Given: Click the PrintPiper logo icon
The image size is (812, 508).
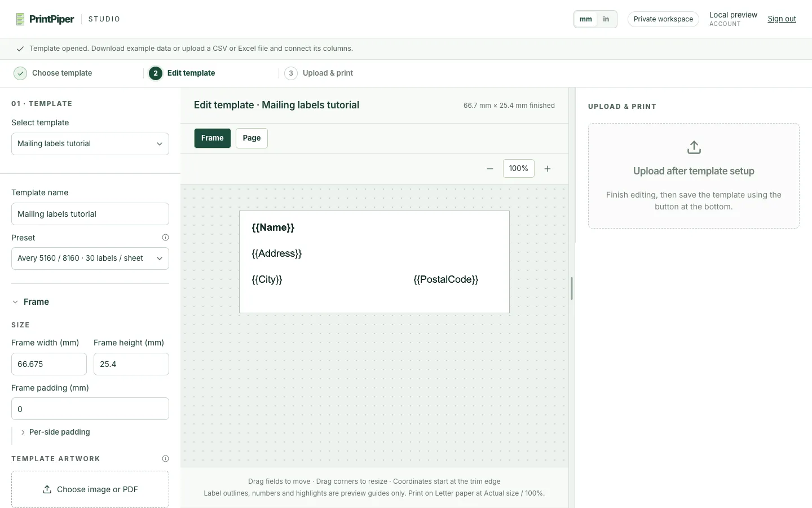Looking at the screenshot, I should (x=20, y=19).
